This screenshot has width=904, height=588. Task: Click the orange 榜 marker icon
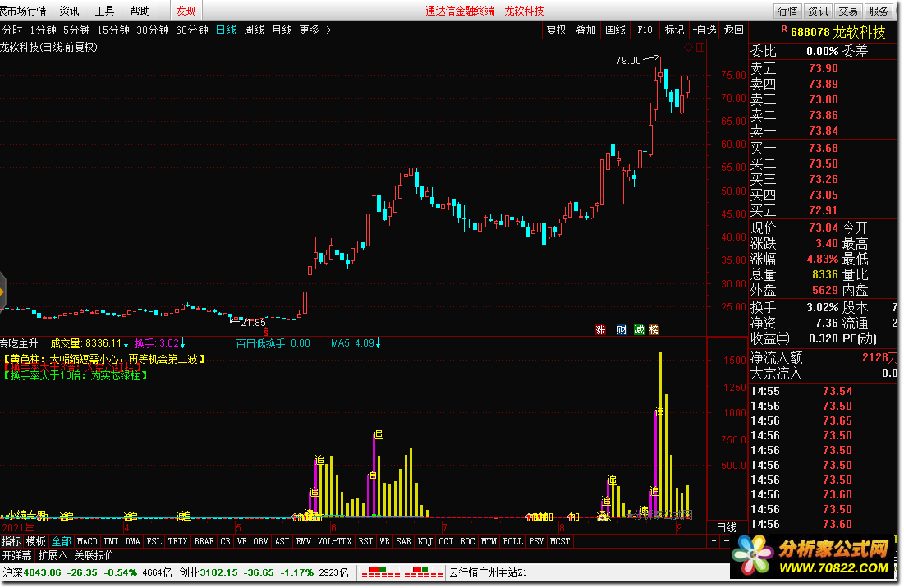[x=654, y=330]
